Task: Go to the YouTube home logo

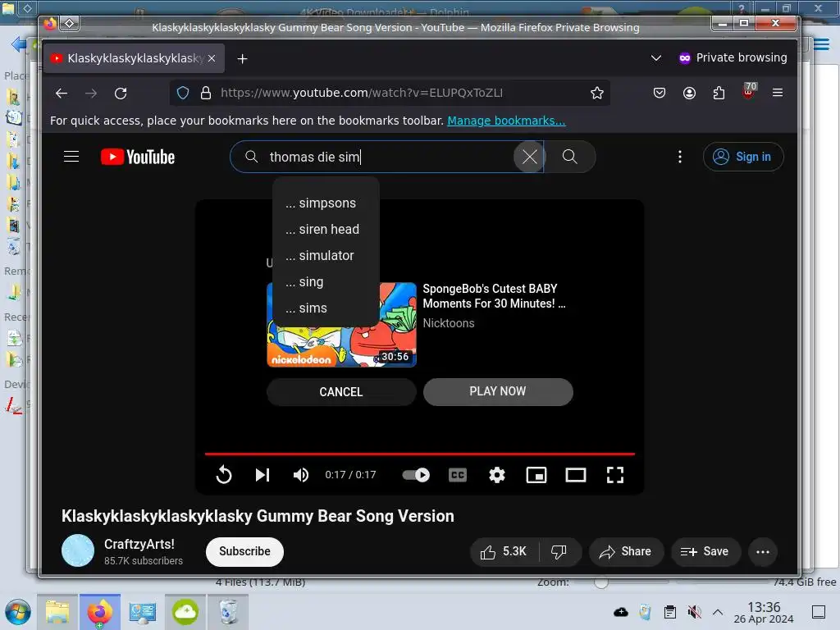Action: 138,157
